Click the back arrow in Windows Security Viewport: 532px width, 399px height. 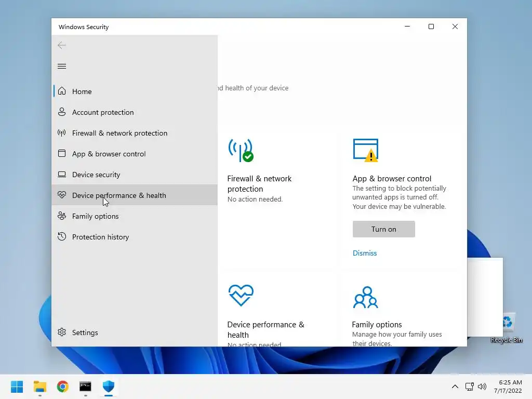click(62, 45)
